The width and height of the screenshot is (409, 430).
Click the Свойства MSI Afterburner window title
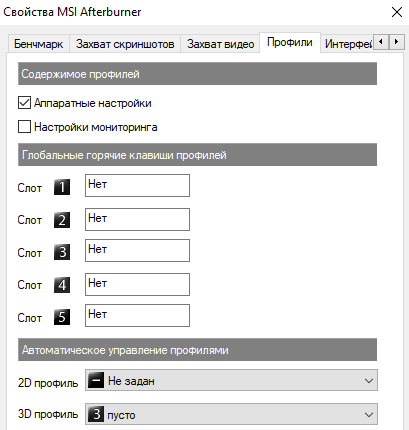pos(72,12)
